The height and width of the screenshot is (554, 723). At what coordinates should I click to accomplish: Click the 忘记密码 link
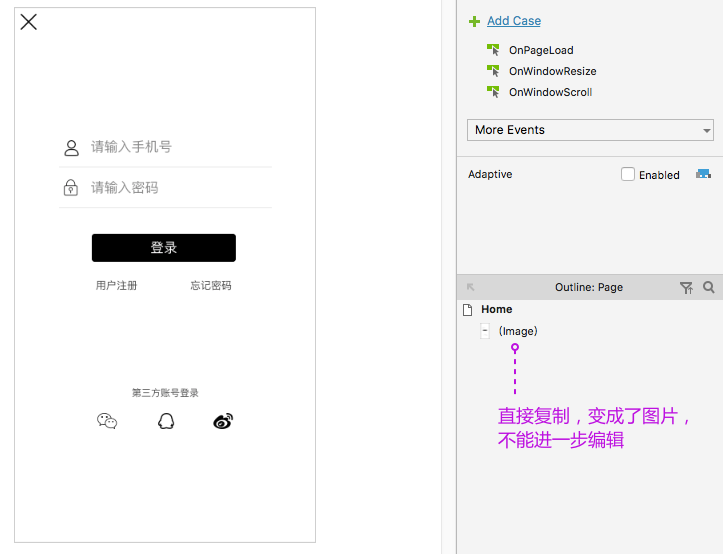click(211, 286)
